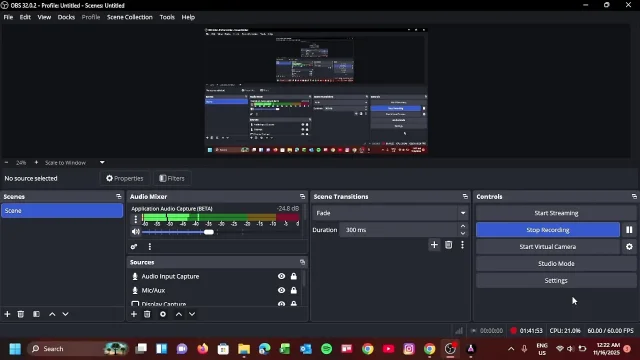Screen dimensions: 640x360
Task: Open source properties gear in Sources panel
Action: coord(163,314)
